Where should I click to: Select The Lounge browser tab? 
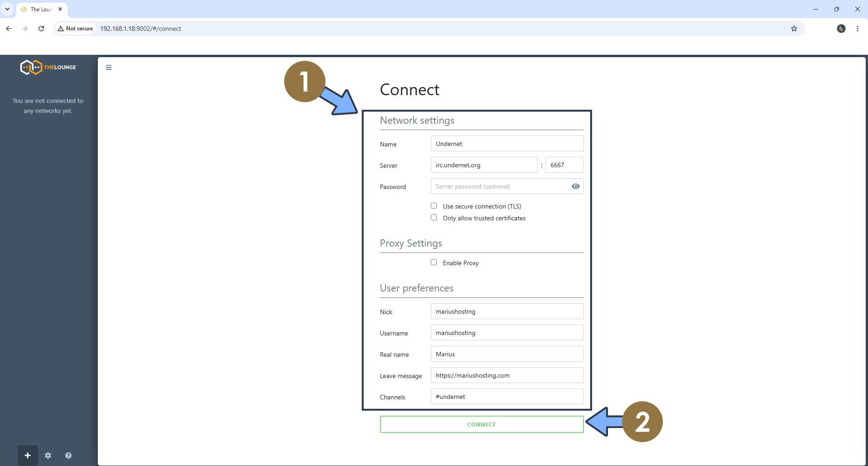[x=42, y=9]
